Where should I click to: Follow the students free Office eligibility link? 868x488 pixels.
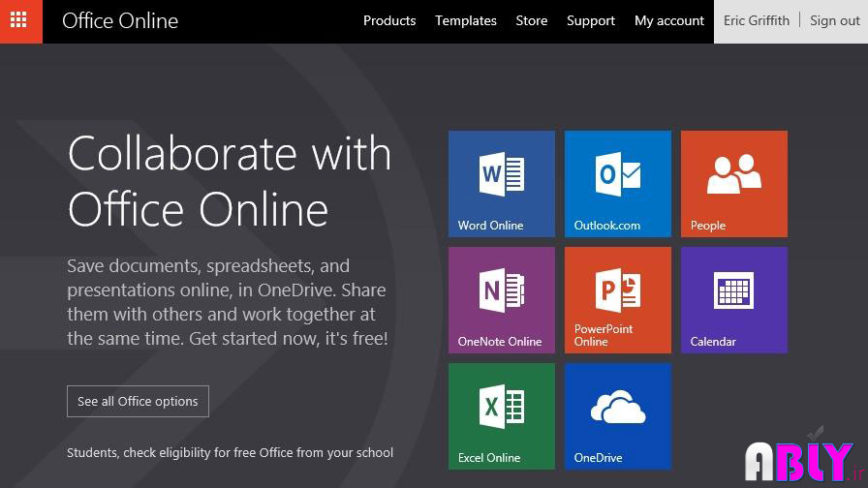point(231,452)
